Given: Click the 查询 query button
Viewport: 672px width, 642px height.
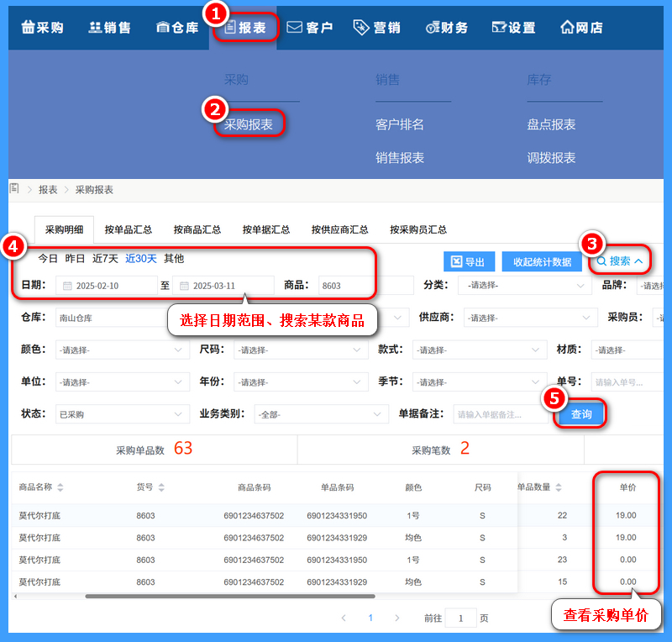Looking at the screenshot, I should click(581, 414).
